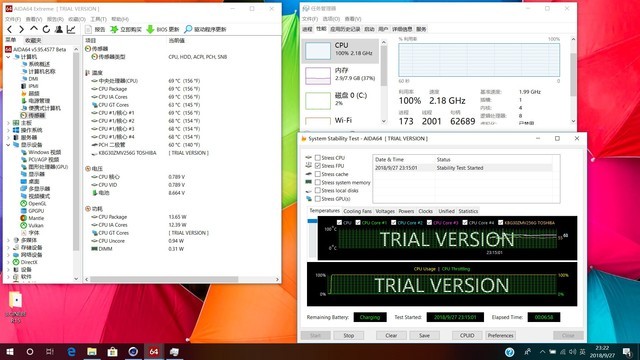This screenshot has width=640, height=360.
Task: Expand the 主板 motherboard node
Action: tap(9, 123)
